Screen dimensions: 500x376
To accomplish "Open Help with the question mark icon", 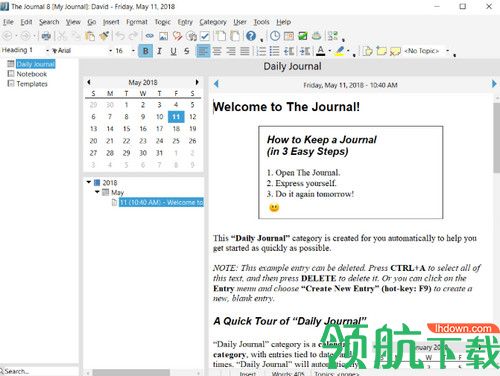I will pyautogui.click(x=251, y=36).
